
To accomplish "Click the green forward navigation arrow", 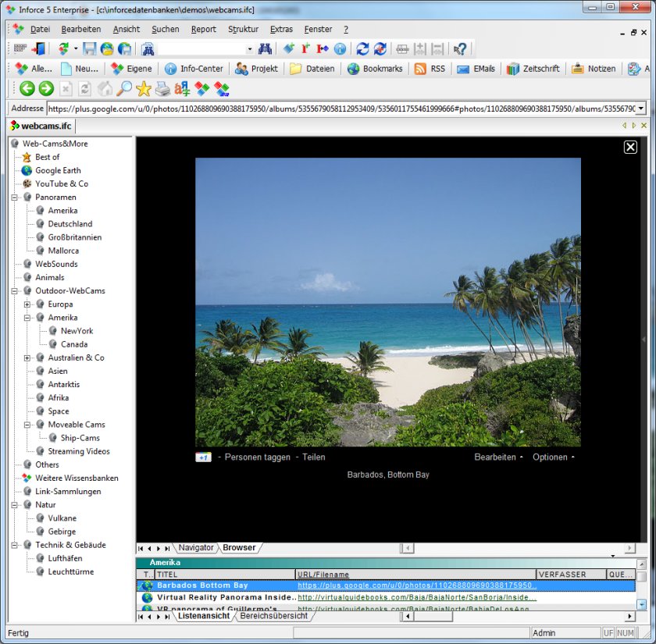I will point(46,89).
